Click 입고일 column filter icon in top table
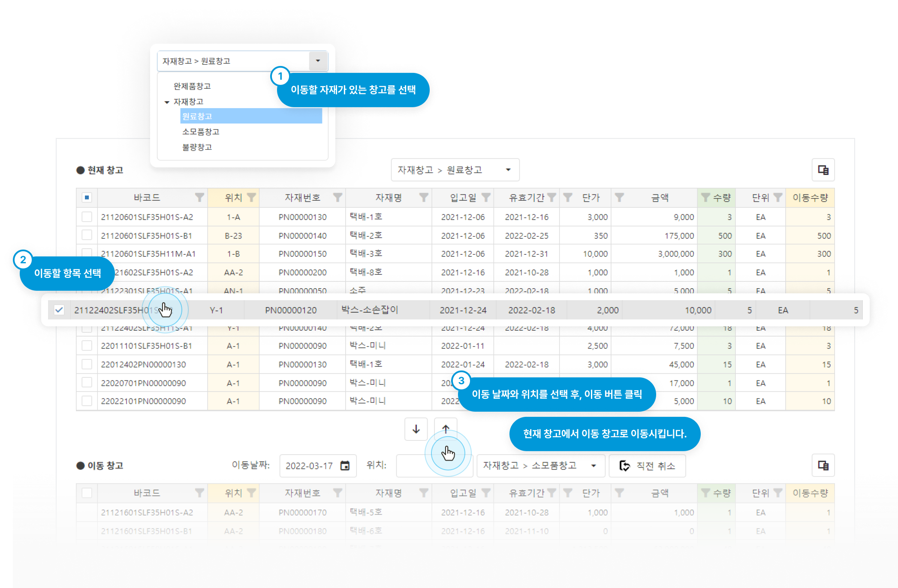Viewport: 898px width, 588px height. click(x=486, y=197)
